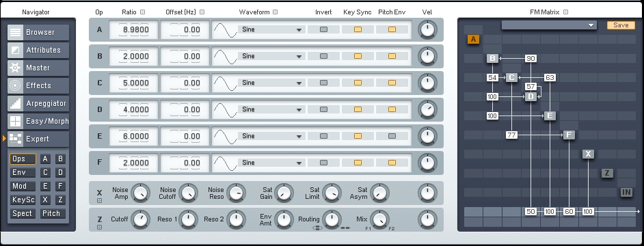Switch to the Spect tab
The image size is (644, 246).
(23, 214)
